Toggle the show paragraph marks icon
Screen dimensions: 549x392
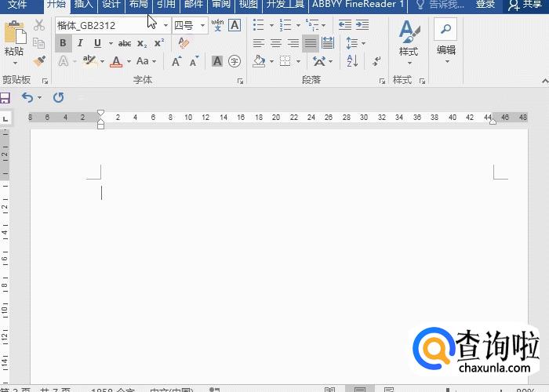tap(376, 61)
